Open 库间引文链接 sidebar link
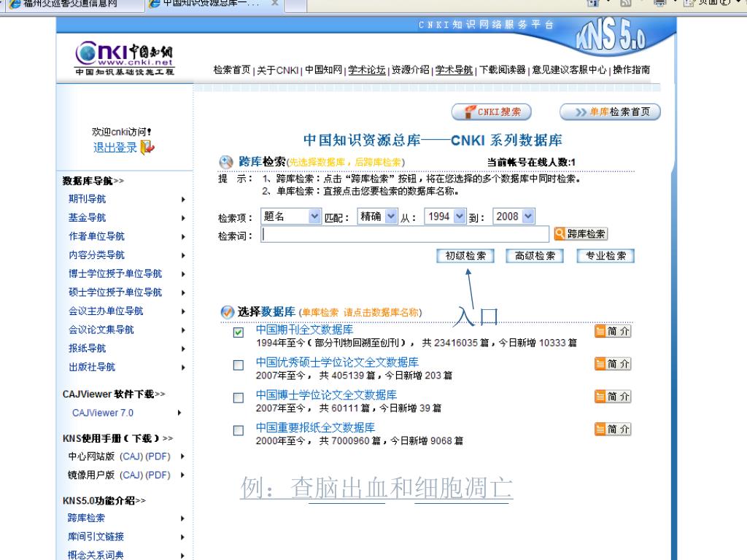This screenshot has height=560, width=747. coord(96,537)
